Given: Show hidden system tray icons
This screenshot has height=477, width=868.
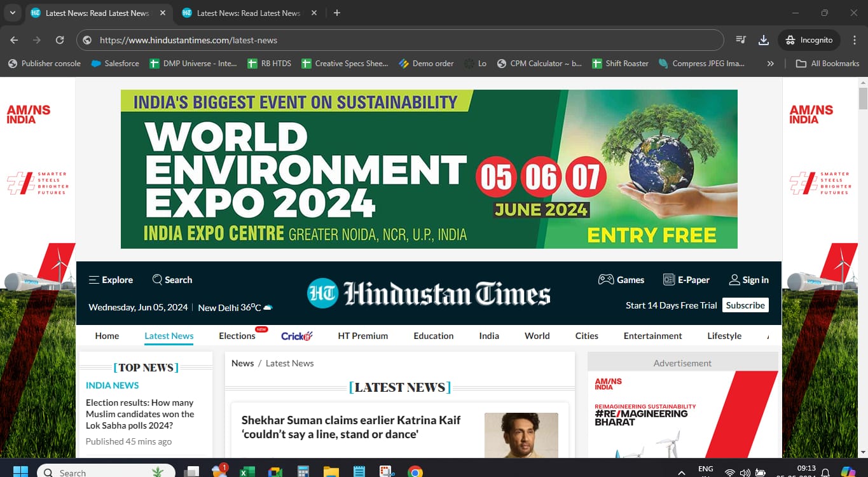Looking at the screenshot, I should click(682, 473).
